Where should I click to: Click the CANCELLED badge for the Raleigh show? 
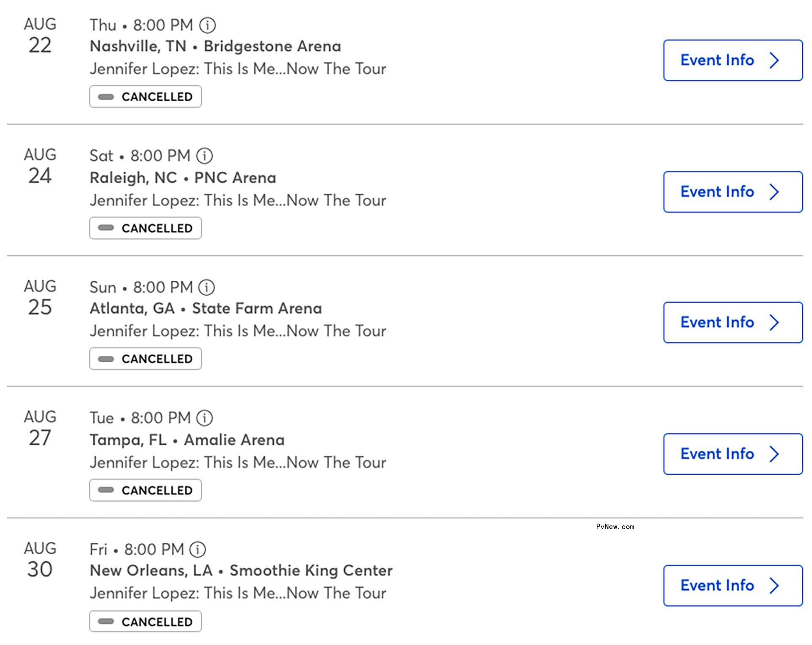pyautogui.click(x=145, y=228)
